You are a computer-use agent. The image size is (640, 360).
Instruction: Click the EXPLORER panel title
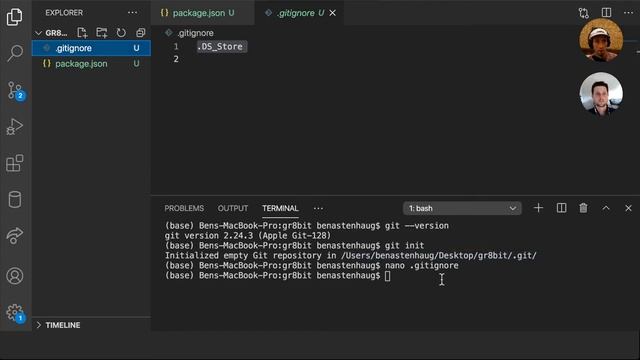[64, 13]
